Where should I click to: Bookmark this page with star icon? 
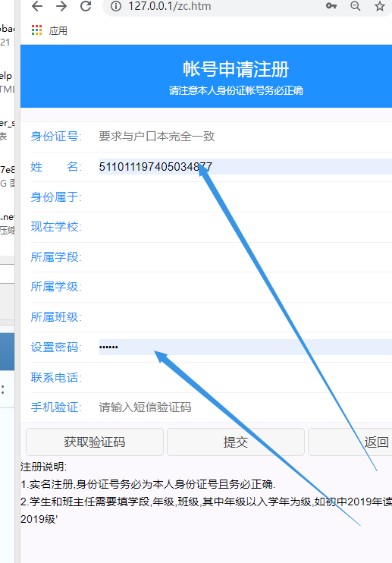[379, 6]
